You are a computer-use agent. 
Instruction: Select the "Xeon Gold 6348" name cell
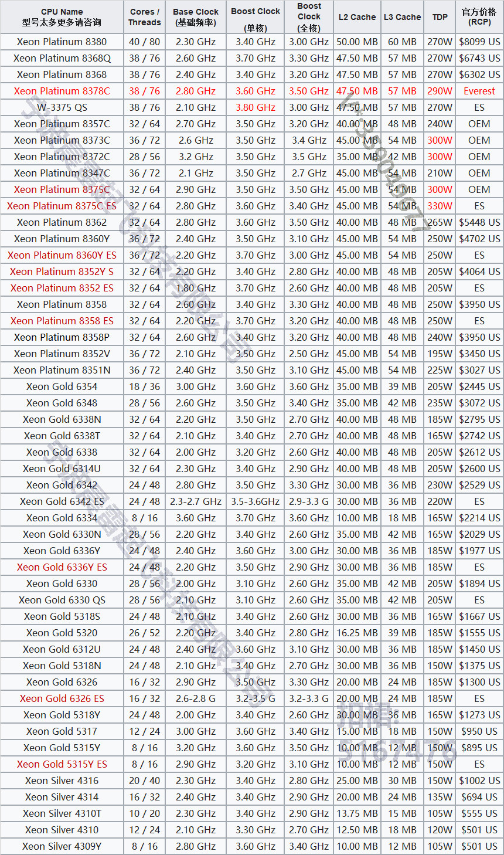pyautogui.click(x=62, y=403)
